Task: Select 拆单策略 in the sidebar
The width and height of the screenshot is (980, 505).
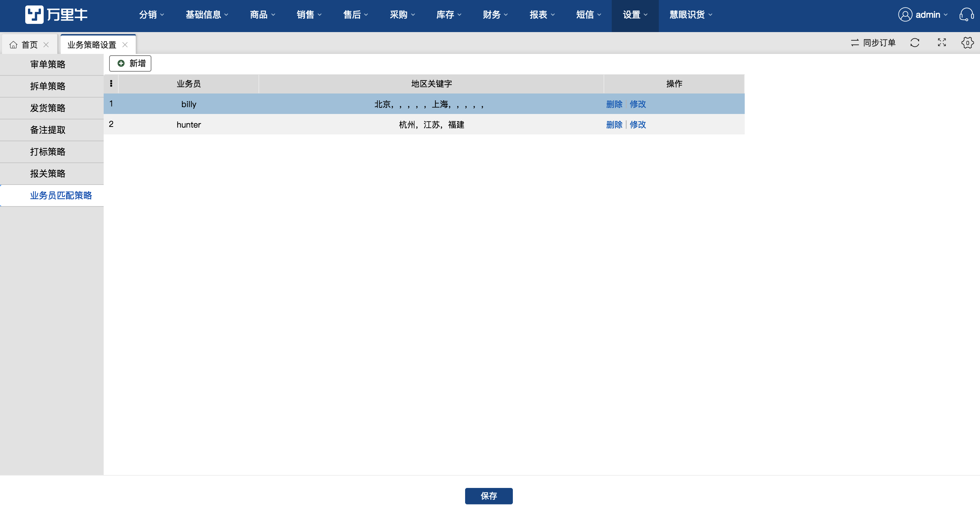Action: [52, 86]
